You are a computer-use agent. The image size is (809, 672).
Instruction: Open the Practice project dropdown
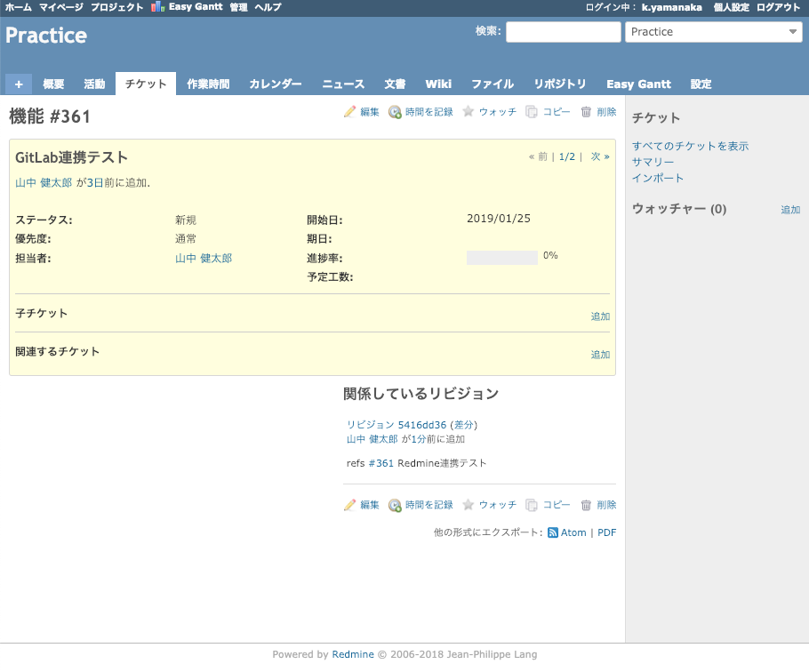(713, 32)
